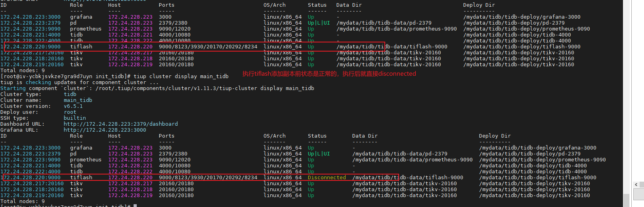Click the Up|L|UI status in the lower table
This screenshot has height=207, width=644.
pyautogui.click(x=319, y=154)
